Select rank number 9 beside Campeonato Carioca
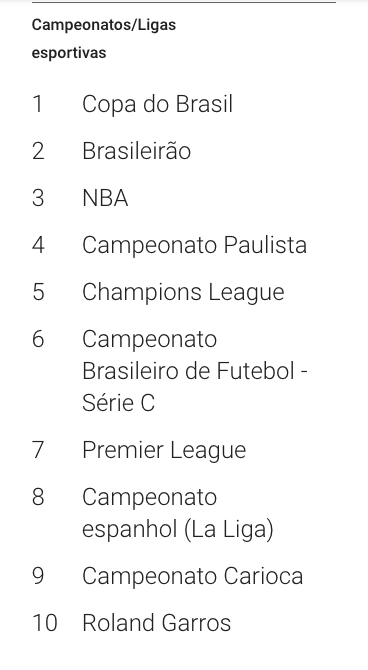This screenshot has height=670, width=368. coord(38,576)
